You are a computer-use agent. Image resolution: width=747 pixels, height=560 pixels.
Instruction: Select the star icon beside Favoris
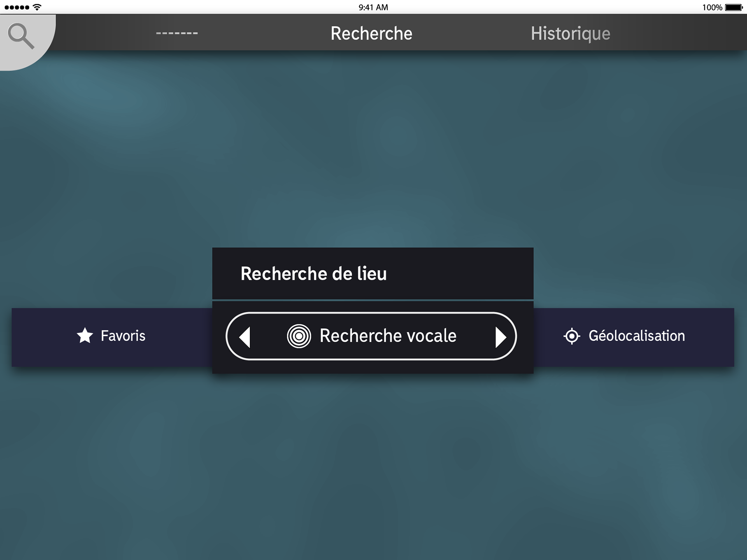pyautogui.click(x=85, y=336)
